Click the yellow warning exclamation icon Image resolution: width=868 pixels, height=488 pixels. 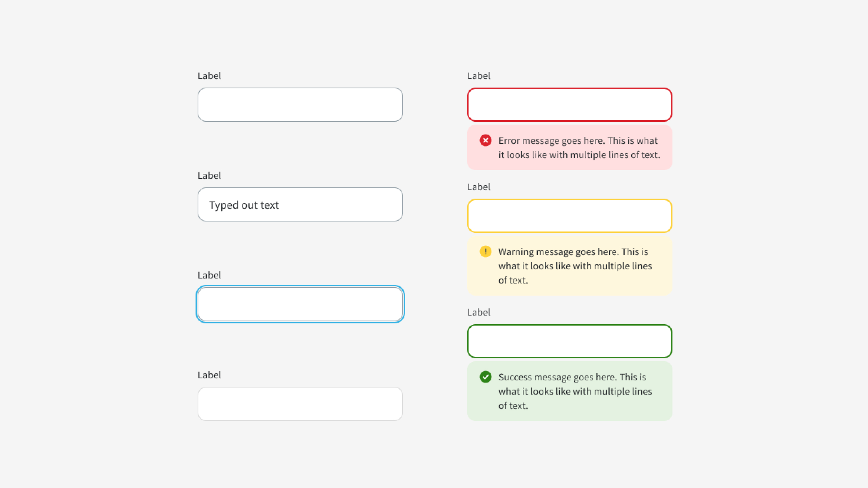point(485,252)
